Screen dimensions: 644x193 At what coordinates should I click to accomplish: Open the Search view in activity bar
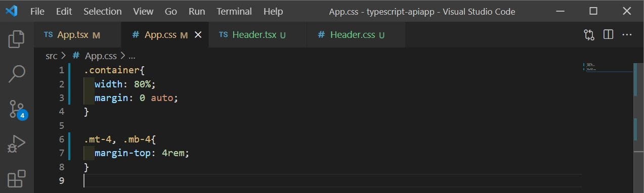pos(17,74)
